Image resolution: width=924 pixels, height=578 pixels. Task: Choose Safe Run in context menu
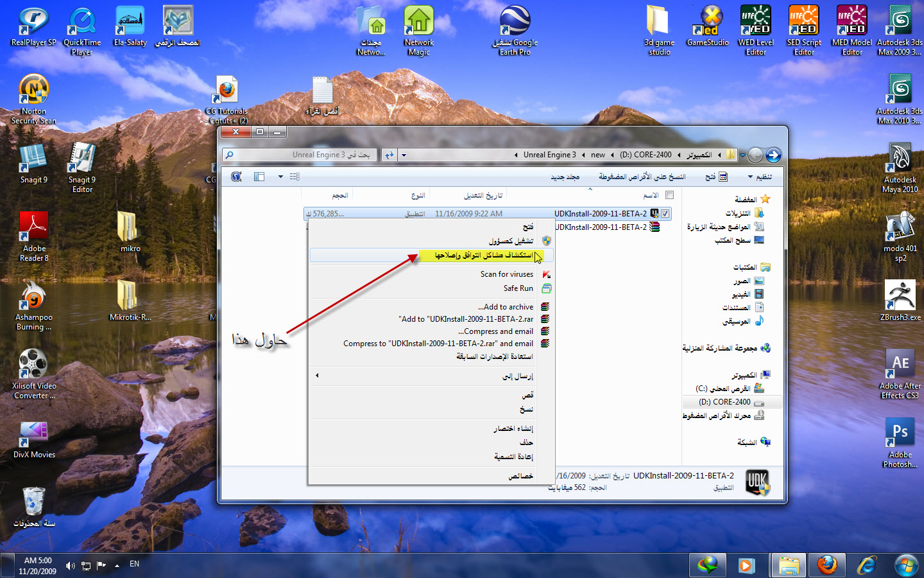[431, 288]
